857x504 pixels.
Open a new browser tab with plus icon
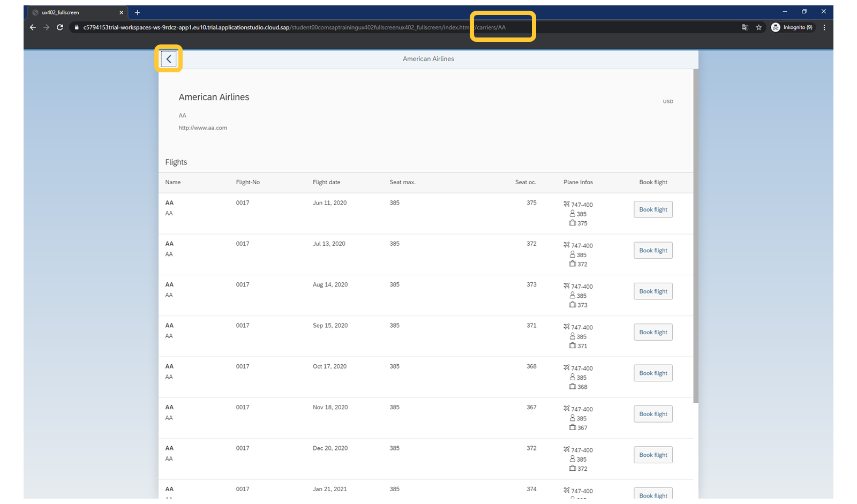[137, 12]
